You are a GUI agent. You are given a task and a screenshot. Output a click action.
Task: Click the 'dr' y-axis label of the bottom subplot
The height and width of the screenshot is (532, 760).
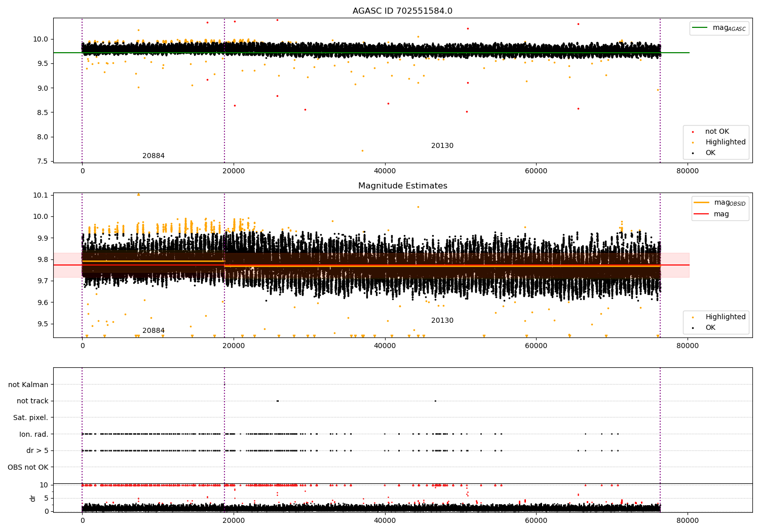pos(33,499)
